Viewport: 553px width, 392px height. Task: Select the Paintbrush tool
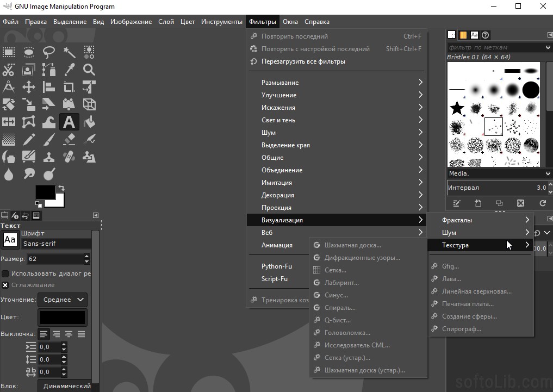coord(49,140)
